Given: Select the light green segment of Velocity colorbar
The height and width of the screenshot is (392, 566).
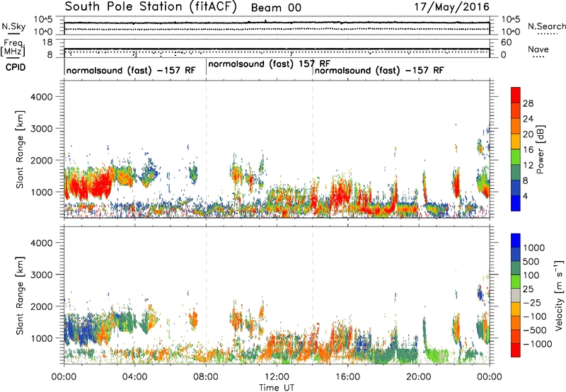Looking at the screenshot, I should click(x=516, y=282).
